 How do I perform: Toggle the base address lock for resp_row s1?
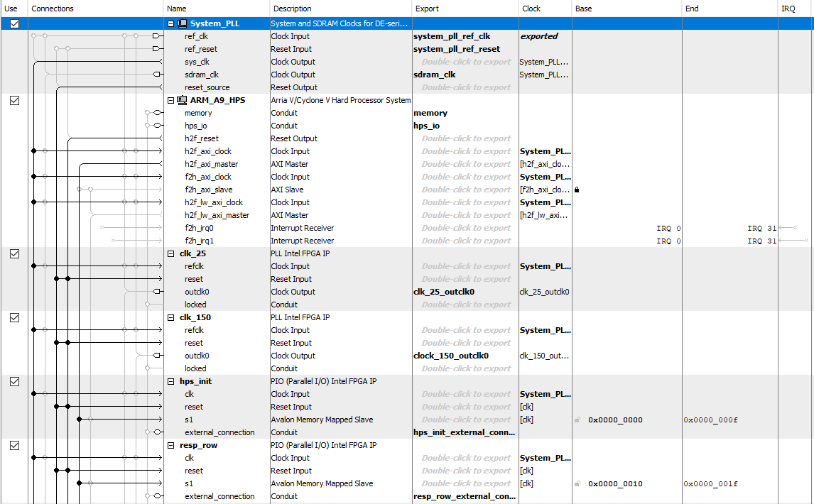[577, 483]
